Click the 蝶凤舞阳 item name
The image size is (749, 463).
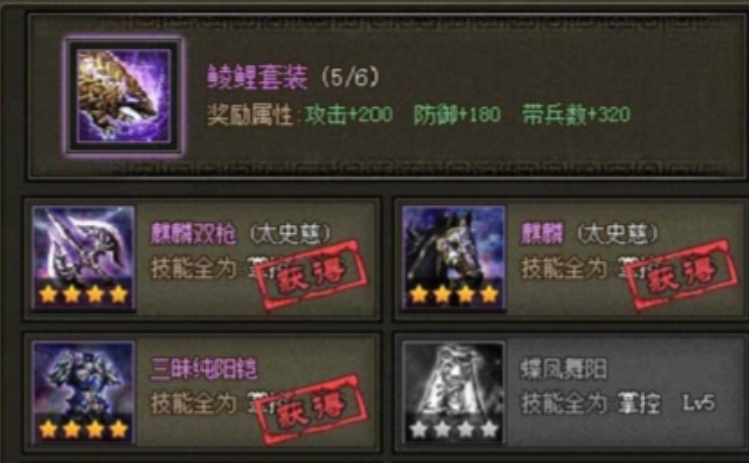[x=564, y=368]
